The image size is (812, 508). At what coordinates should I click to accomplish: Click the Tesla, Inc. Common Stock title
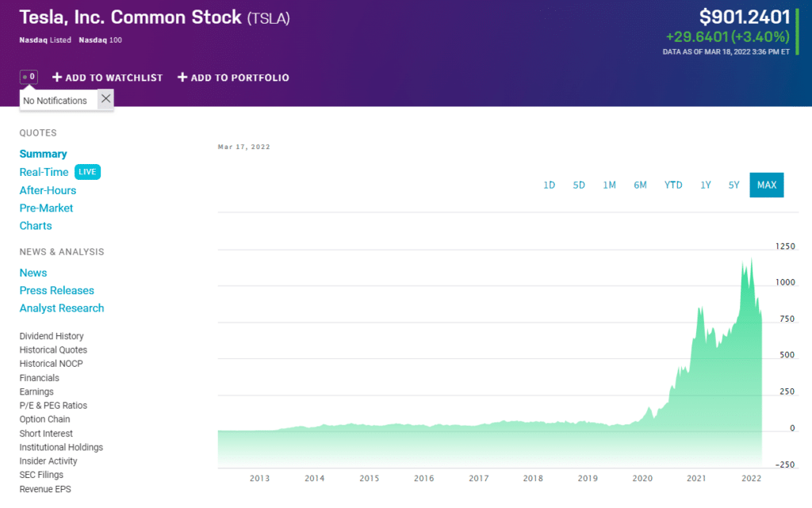click(x=131, y=17)
